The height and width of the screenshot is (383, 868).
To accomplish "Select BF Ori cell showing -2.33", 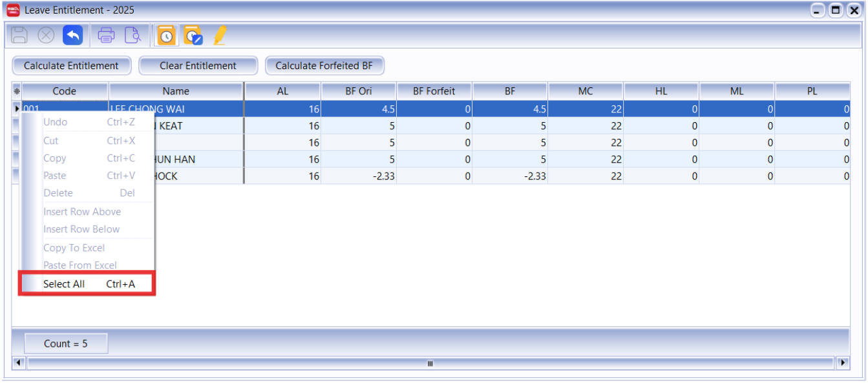I will click(359, 176).
